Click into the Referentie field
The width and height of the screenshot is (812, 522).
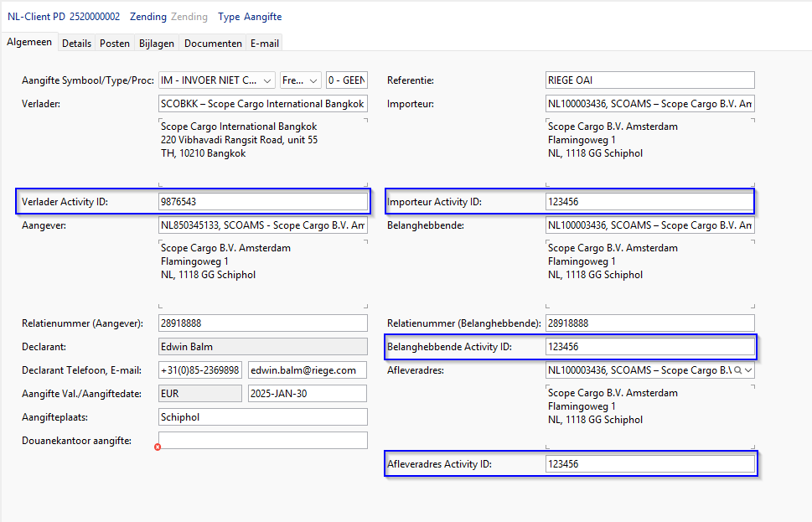pos(649,80)
